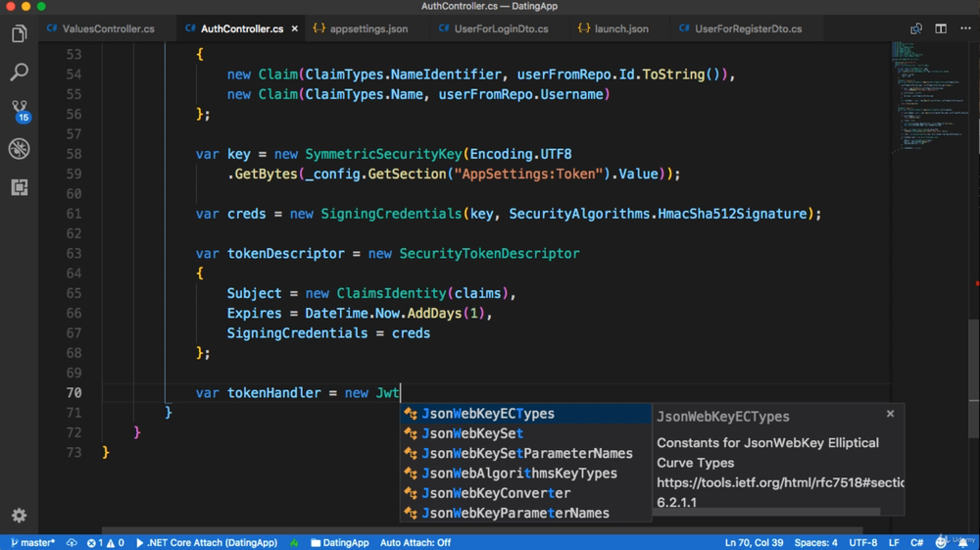Click DateTime.Now.AddDays on line 66
The width and height of the screenshot is (980, 550).
[382, 314]
